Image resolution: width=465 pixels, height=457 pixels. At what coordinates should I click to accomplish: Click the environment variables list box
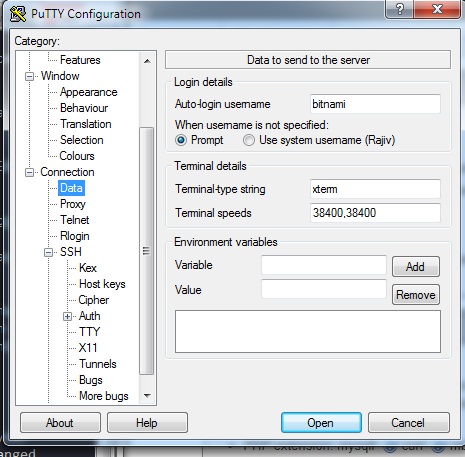pyautogui.click(x=308, y=331)
